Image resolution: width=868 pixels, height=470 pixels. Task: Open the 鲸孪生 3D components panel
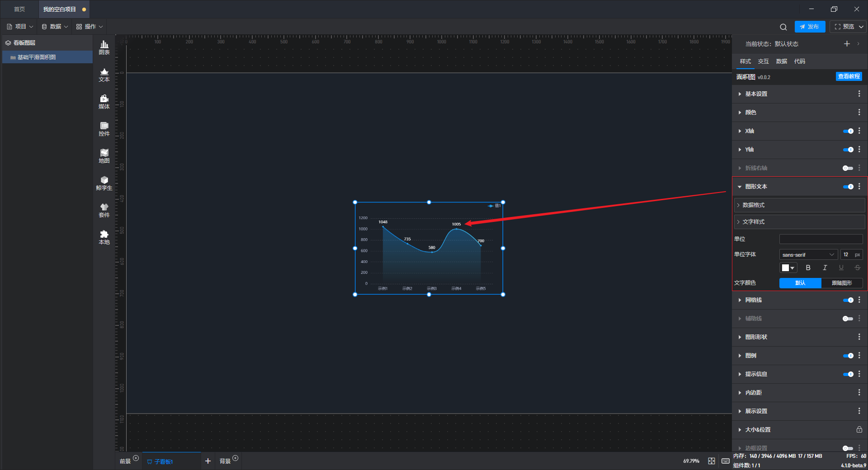(104, 183)
